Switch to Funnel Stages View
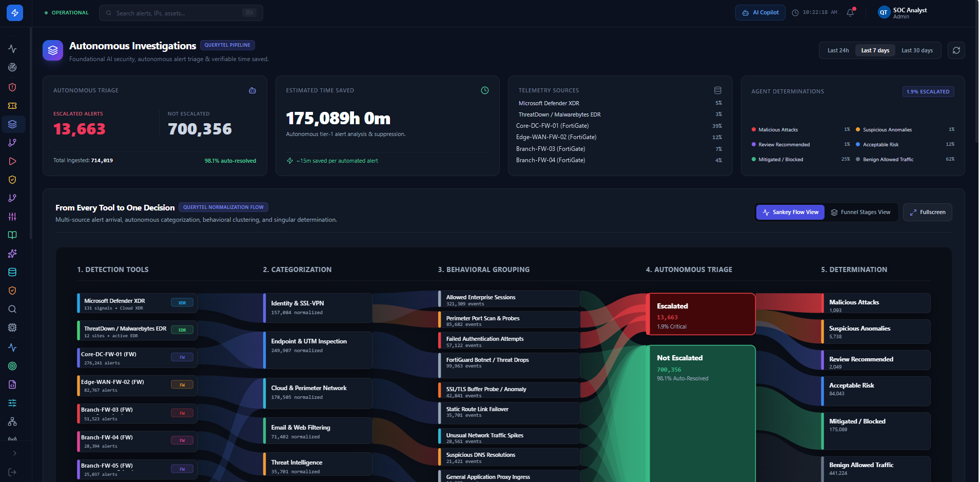 [x=860, y=212]
